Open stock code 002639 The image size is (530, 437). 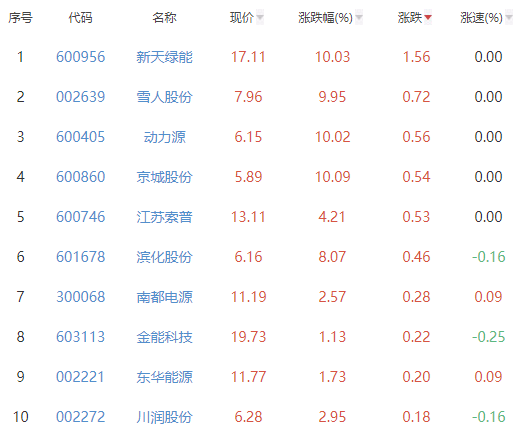(80, 97)
